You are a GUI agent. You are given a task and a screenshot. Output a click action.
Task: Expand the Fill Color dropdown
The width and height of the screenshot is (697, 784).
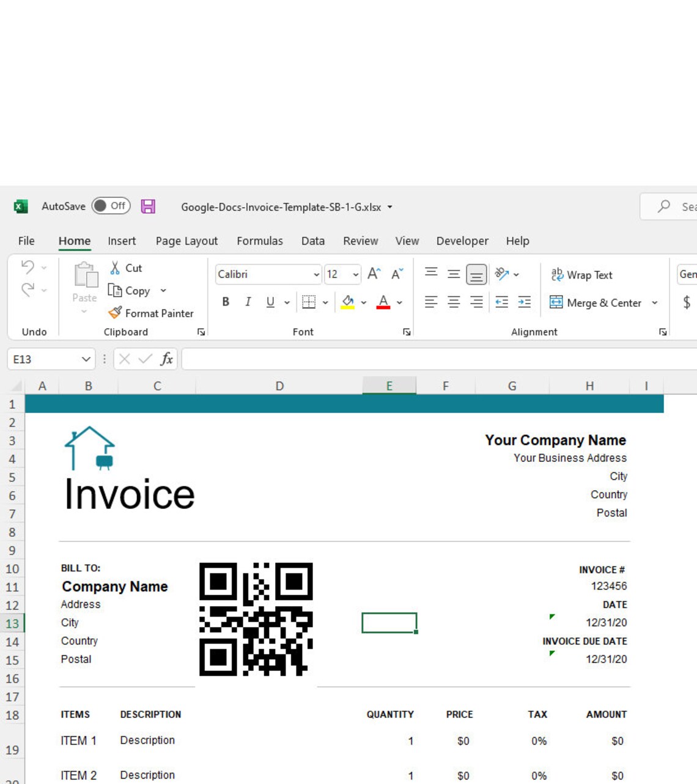pos(364,302)
